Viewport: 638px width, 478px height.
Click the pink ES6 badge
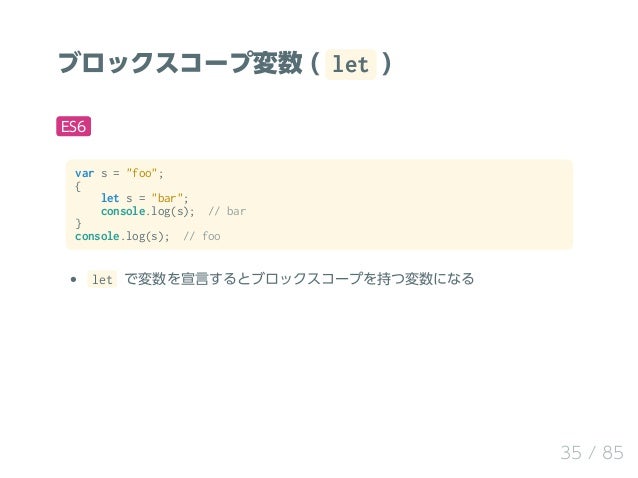pos(73,126)
